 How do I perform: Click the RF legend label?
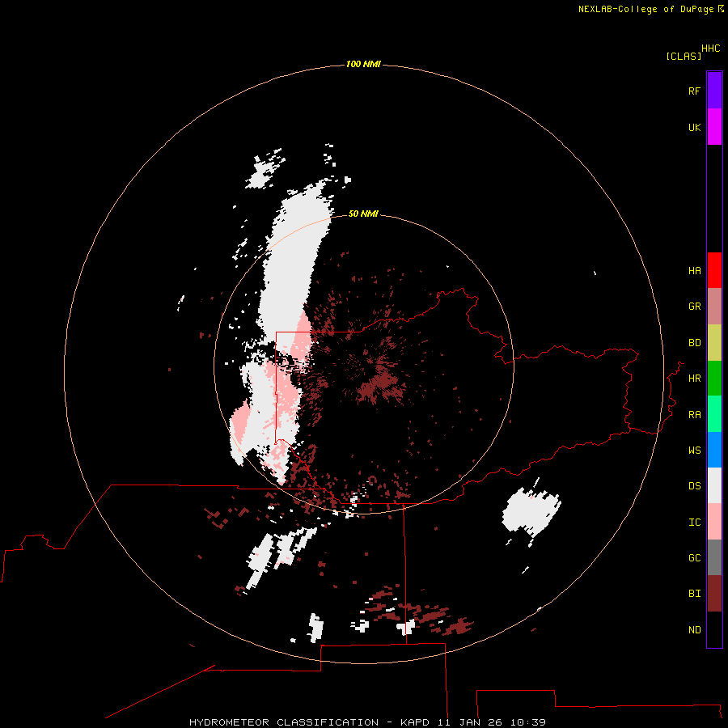[x=694, y=91]
